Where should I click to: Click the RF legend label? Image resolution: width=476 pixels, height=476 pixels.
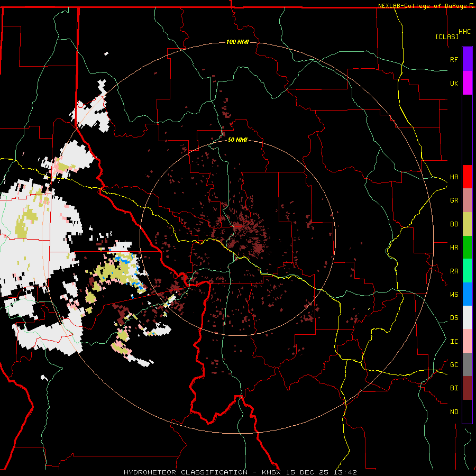click(x=454, y=59)
